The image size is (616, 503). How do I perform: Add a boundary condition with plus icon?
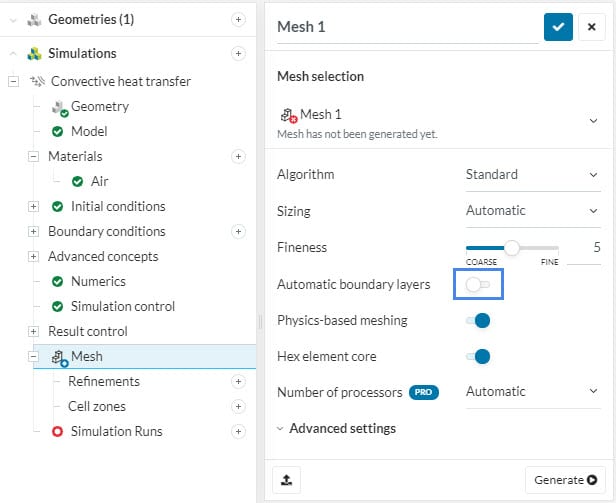(238, 231)
